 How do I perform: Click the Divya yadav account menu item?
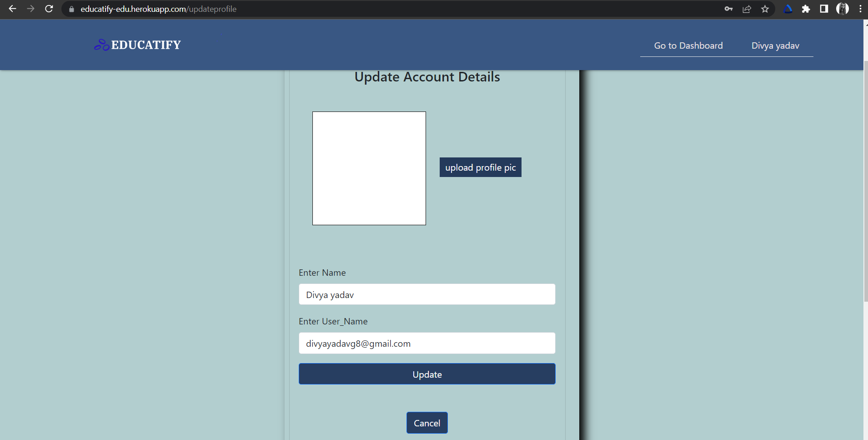tap(775, 46)
